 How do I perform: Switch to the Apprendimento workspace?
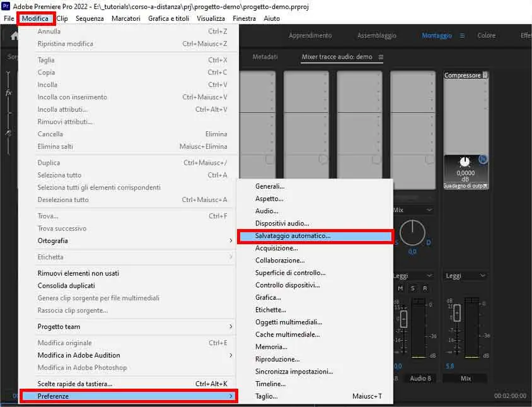[x=310, y=35]
